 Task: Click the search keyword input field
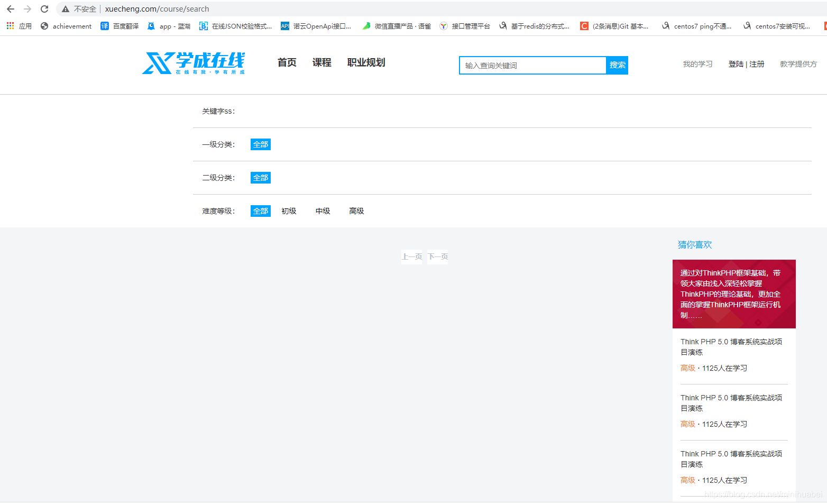pos(531,65)
